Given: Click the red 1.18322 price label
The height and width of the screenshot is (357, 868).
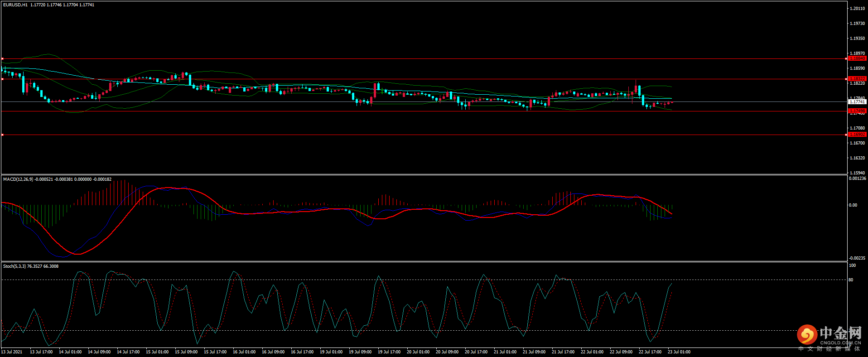Looking at the screenshot, I should coord(857,79).
